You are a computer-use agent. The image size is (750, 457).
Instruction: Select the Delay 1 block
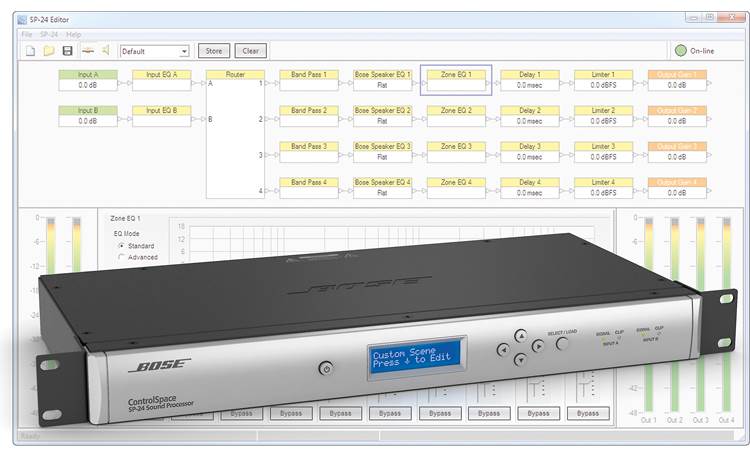click(x=530, y=80)
